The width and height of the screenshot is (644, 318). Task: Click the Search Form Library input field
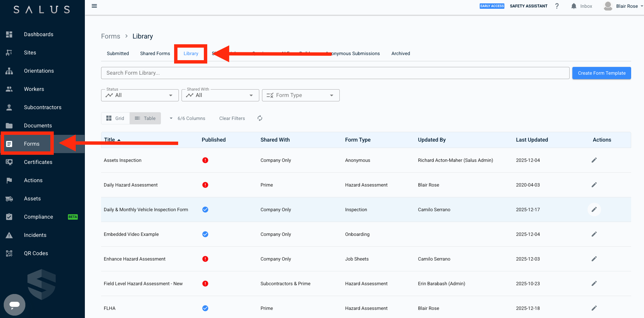[x=335, y=73]
